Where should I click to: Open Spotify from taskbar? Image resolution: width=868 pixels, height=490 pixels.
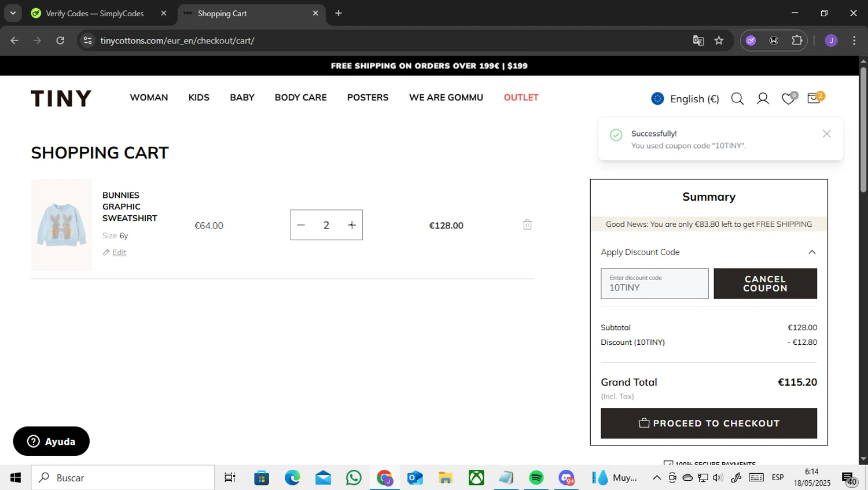point(536,478)
